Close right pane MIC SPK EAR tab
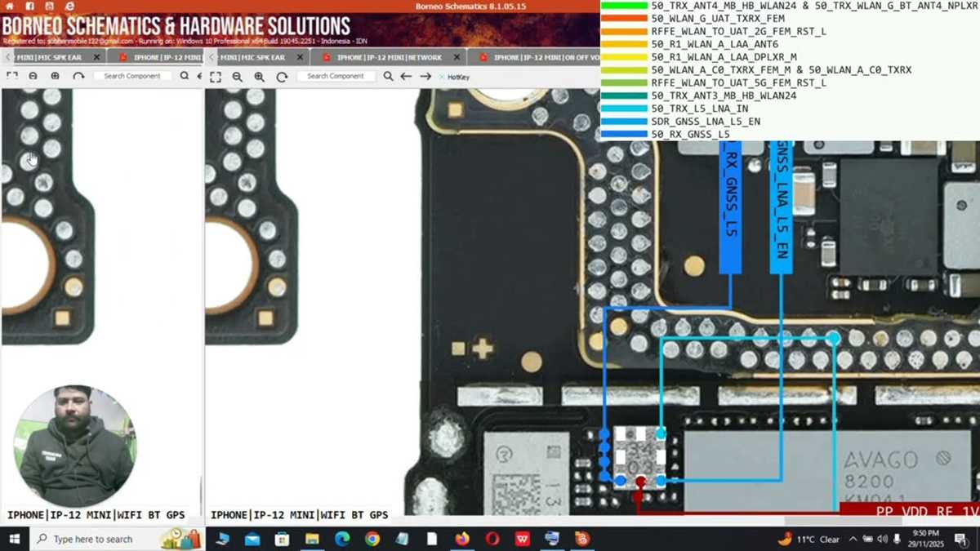Screen dimensions: 980x551 point(299,57)
